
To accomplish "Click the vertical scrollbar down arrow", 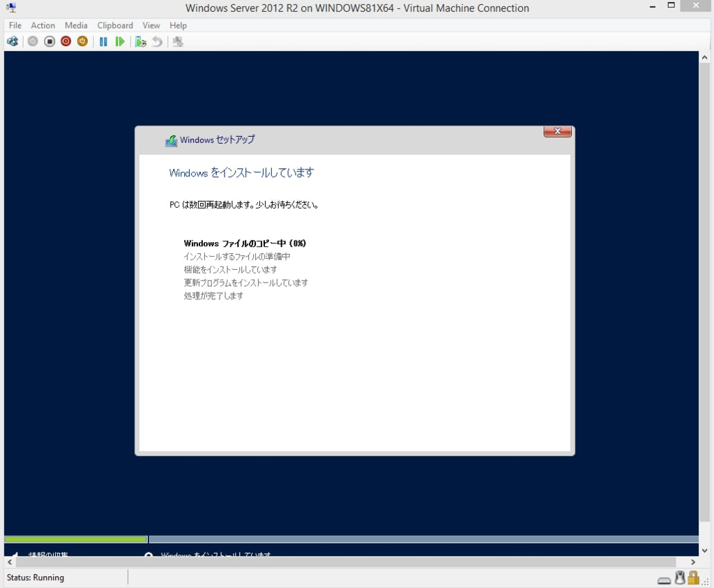I will coord(704,550).
